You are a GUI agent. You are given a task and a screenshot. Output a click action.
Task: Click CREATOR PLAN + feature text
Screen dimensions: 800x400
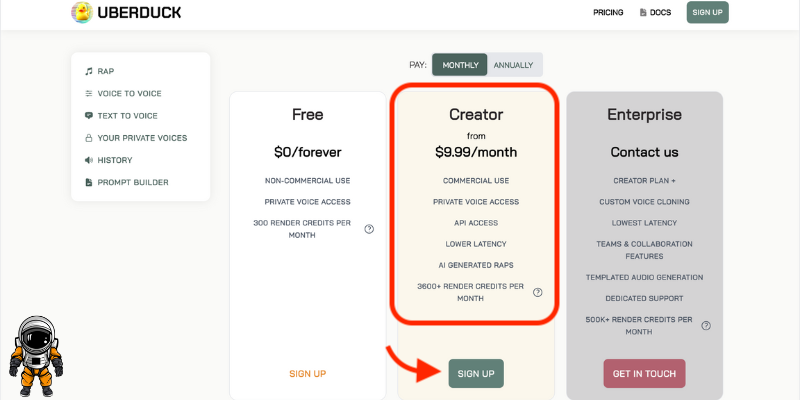[644, 181]
